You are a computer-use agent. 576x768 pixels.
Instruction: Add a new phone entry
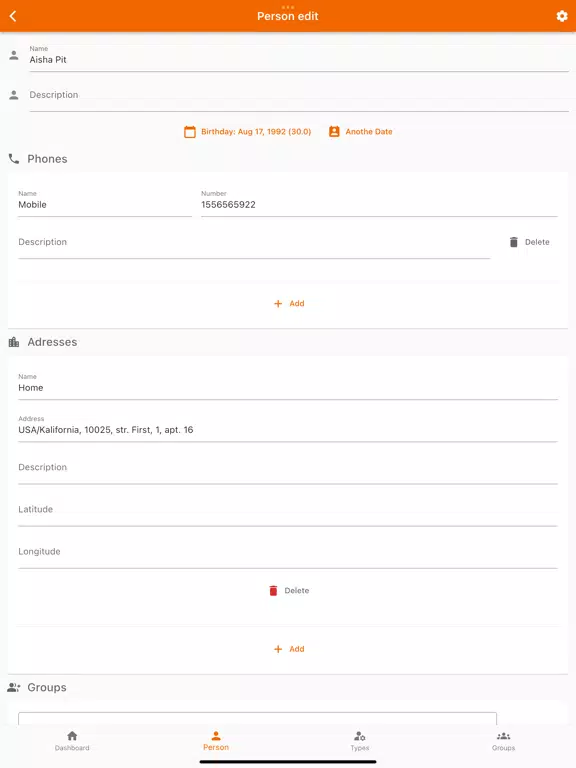coord(289,304)
